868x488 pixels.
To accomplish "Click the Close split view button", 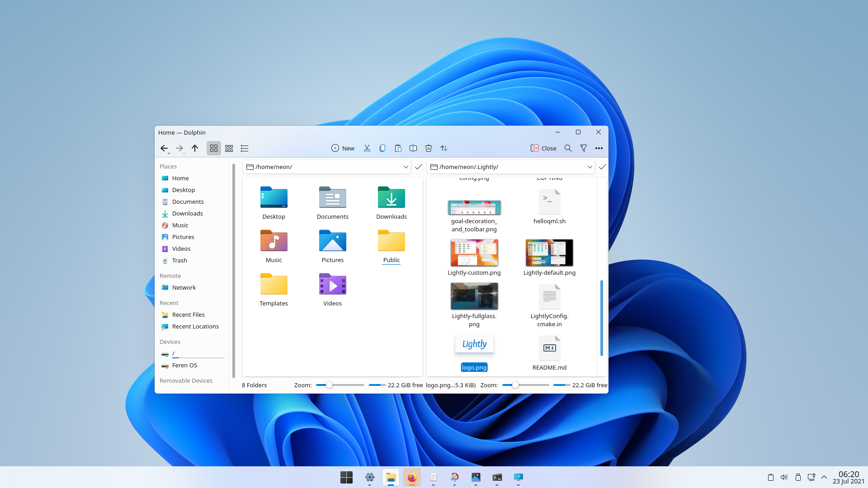I will coord(543,148).
